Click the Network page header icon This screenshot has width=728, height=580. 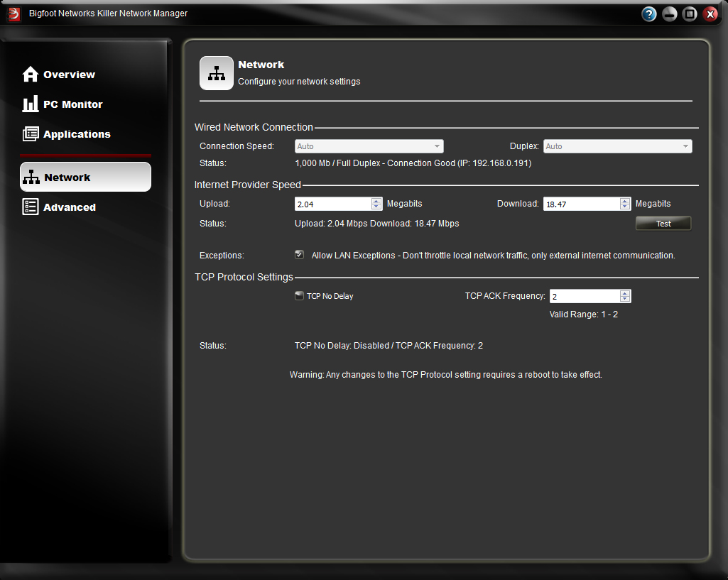pyautogui.click(x=216, y=72)
